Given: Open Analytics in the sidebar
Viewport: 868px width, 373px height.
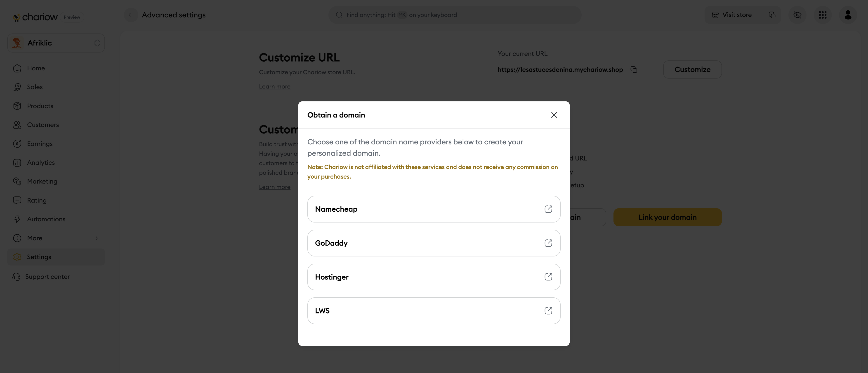Looking at the screenshot, I should coord(41,163).
